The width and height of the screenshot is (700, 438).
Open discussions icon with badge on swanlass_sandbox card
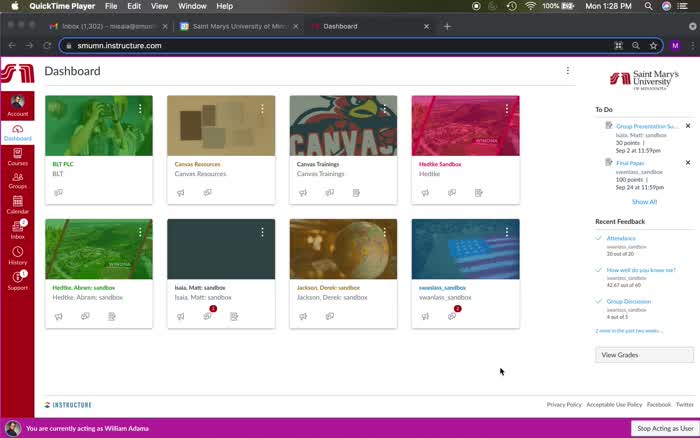pyautogui.click(x=453, y=315)
